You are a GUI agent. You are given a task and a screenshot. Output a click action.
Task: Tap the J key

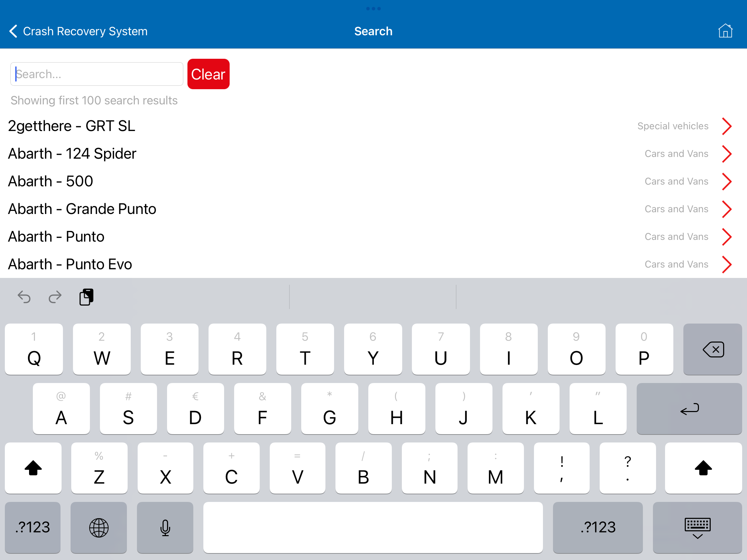click(x=464, y=409)
